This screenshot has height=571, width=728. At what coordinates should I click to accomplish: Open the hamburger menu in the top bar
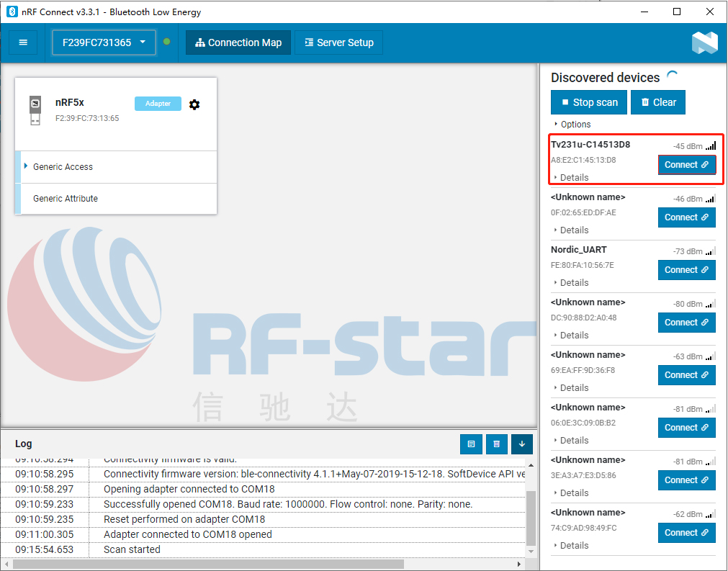tap(23, 42)
